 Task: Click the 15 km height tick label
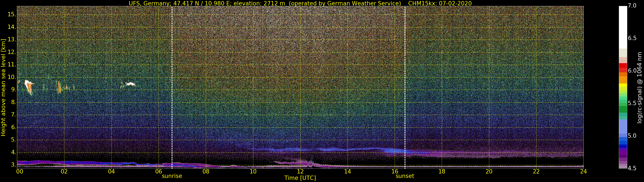12,15
